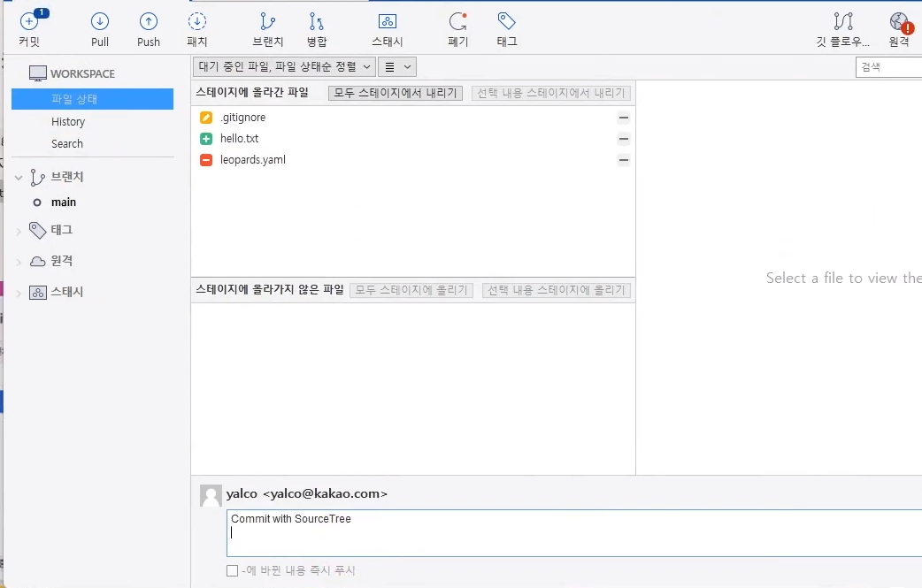Click 선택 내용 스테이지에 올리기 button

[x=557, y=290]
